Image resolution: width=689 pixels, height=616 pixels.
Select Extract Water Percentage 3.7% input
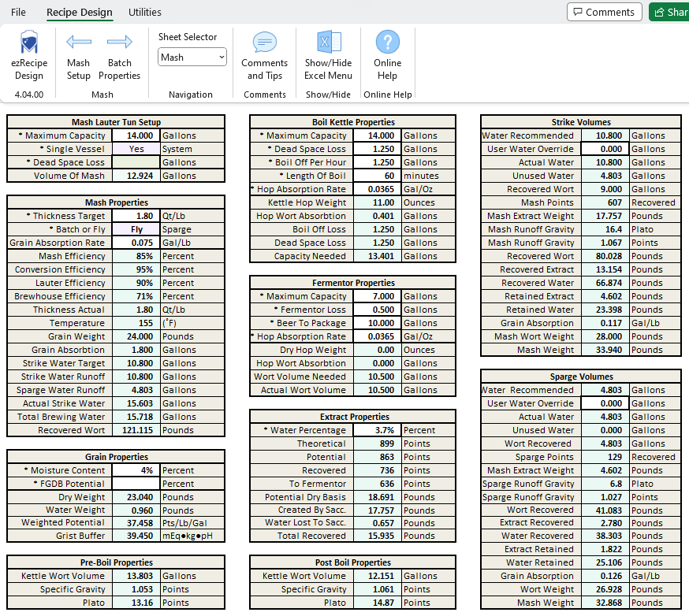tap(378, 430)
